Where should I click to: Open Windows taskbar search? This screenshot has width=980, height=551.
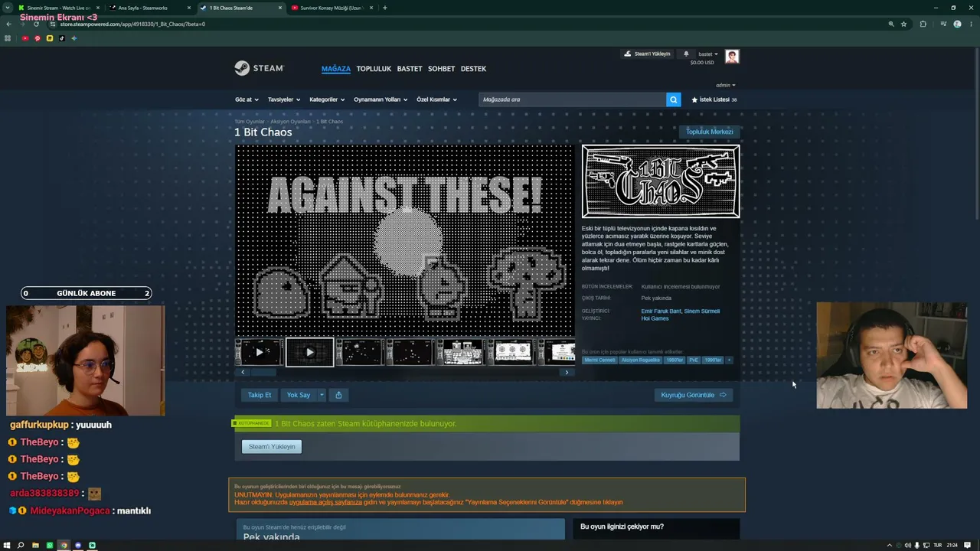(21, 545)
